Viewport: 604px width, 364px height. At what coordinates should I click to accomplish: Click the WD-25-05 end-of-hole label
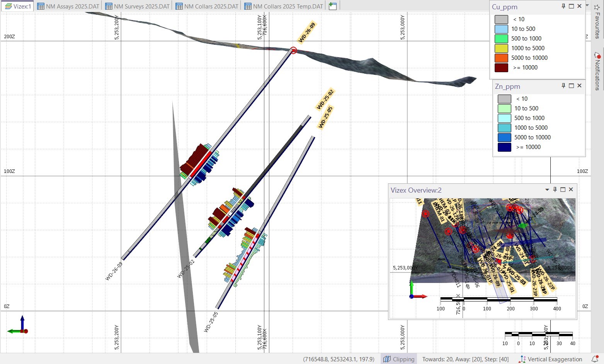[x=211, y=322]
